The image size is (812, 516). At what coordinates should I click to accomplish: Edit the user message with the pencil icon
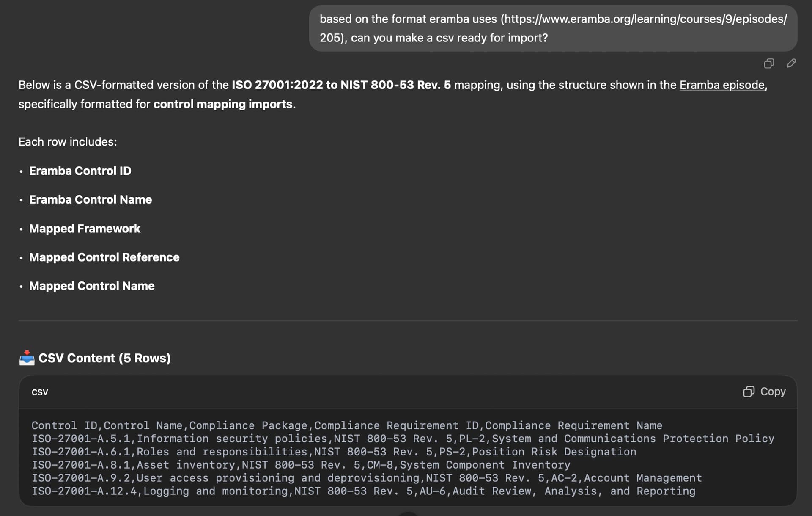[791, 63]
